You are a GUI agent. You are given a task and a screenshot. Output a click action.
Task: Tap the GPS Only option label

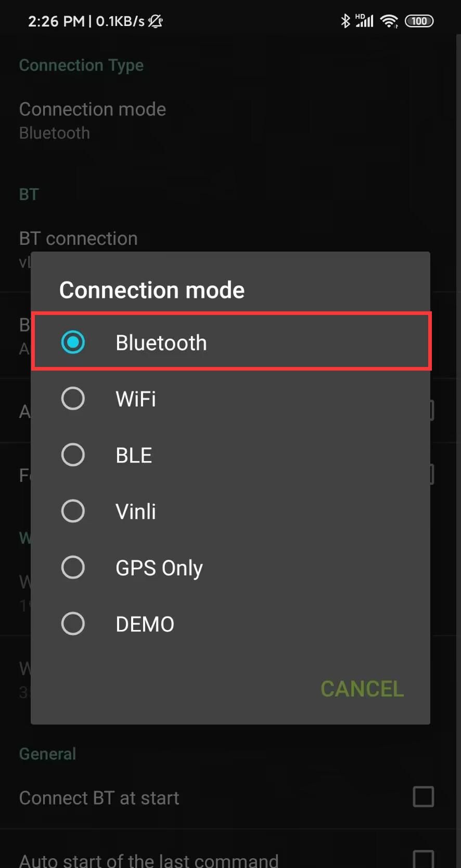click(x=159, y=568)
